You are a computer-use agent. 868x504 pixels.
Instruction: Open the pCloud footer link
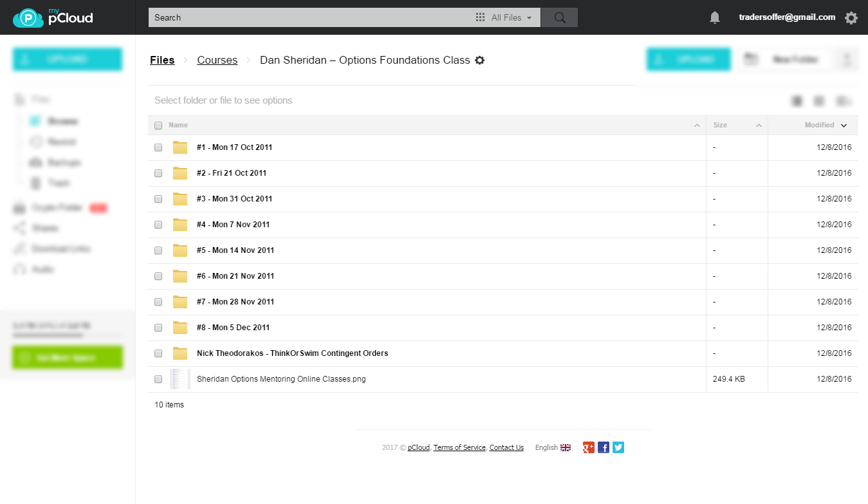coord(419,447)
